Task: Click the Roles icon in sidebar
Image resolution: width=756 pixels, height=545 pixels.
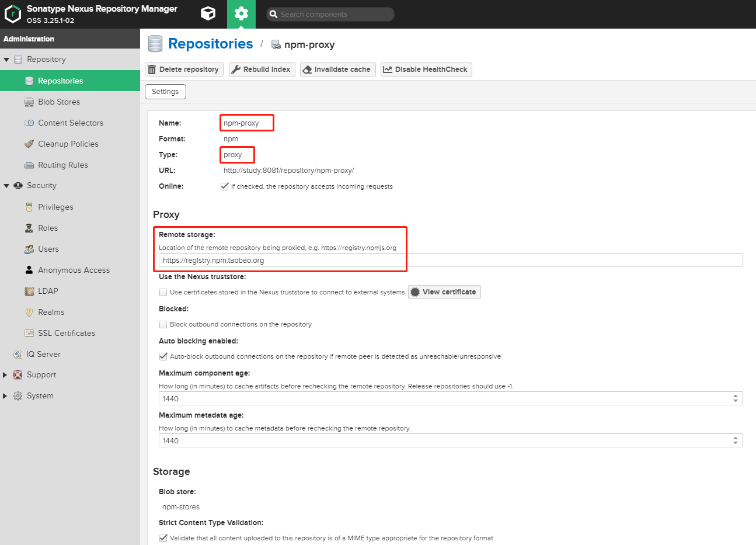Action: point(29,228)
